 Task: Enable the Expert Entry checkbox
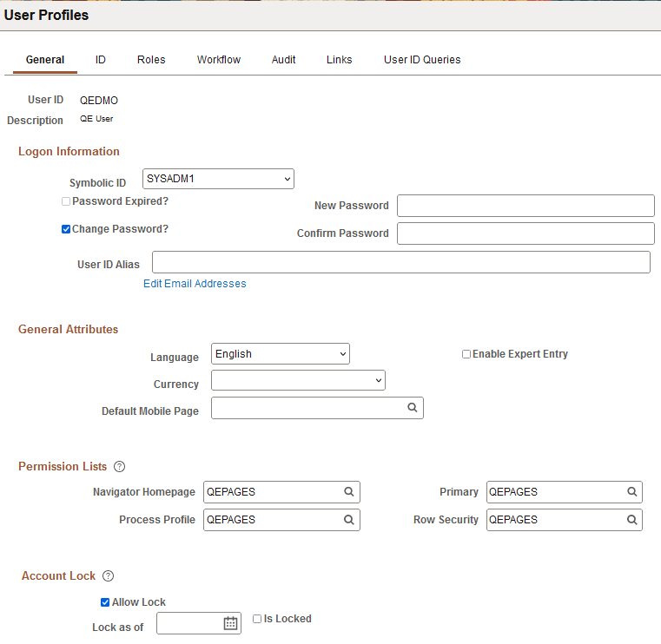tap(466, 354)
